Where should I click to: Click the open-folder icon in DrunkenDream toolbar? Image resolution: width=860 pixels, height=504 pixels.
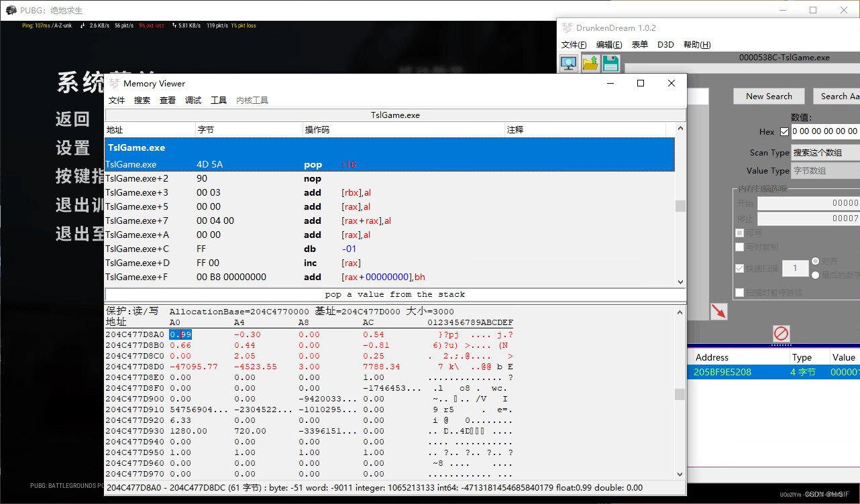[590, 64]
